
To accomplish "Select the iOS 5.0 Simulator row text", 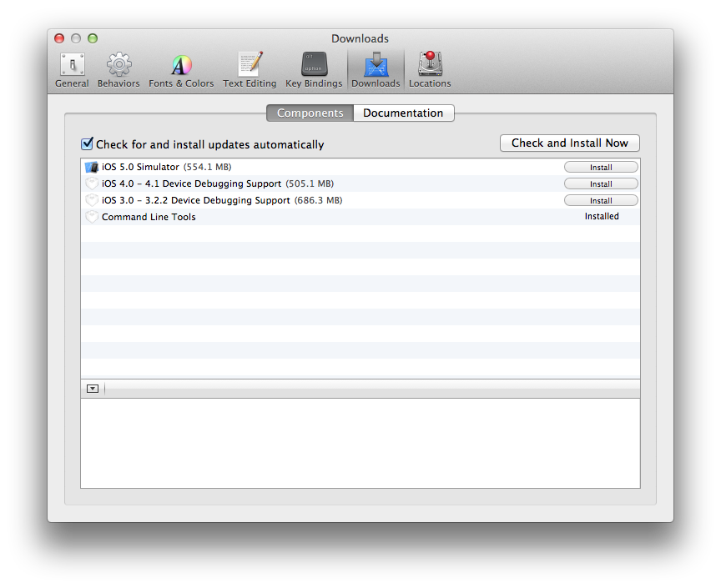I will [x=140, y=167].
